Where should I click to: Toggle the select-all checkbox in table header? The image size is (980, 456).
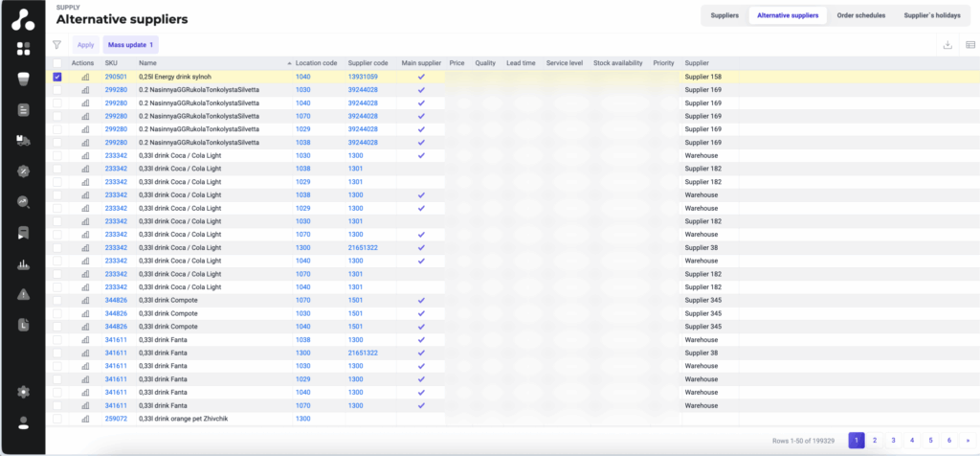click(x=57, y=62)
